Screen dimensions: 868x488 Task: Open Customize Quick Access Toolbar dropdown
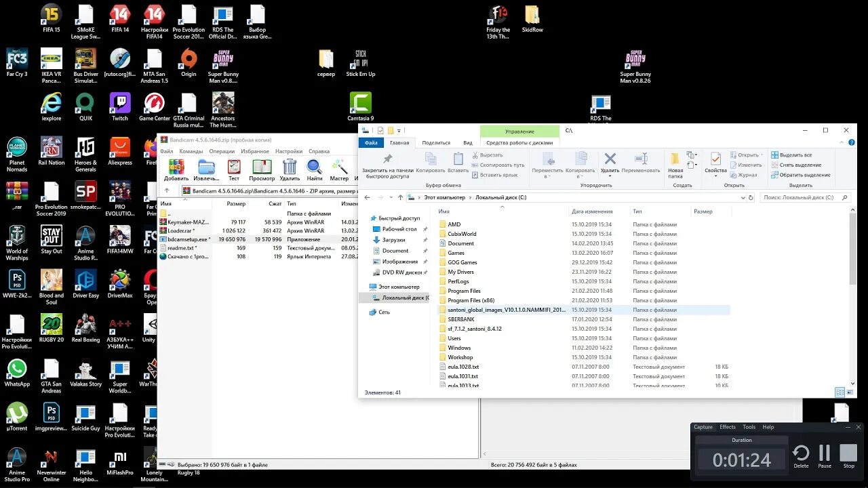399,130
